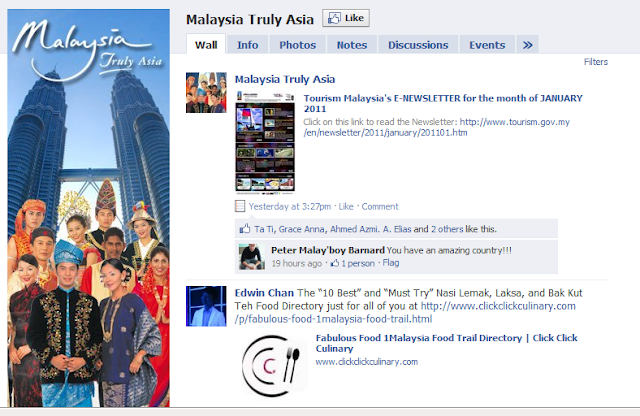Open the January 2011 E-Newsletter link
This screenshot has width=640, height=416.
click(x=443, y=103)
